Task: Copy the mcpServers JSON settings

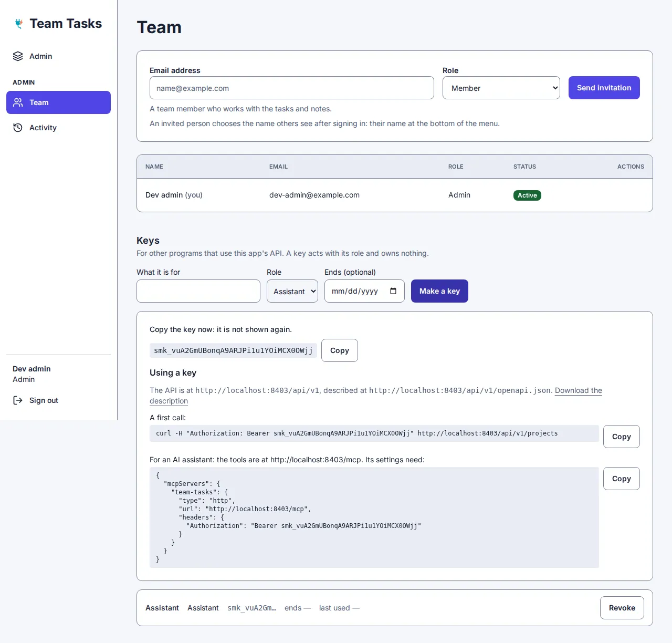Action: pos(622,479)
